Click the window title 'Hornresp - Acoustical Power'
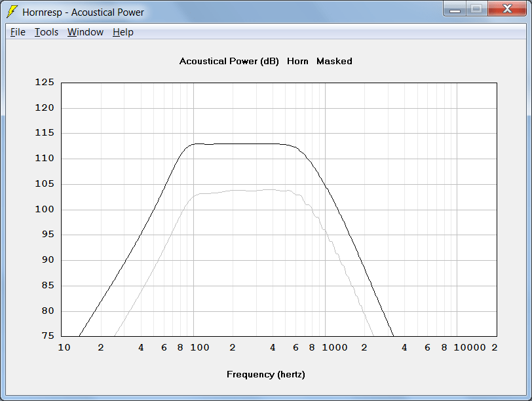 tap(83, 12)
